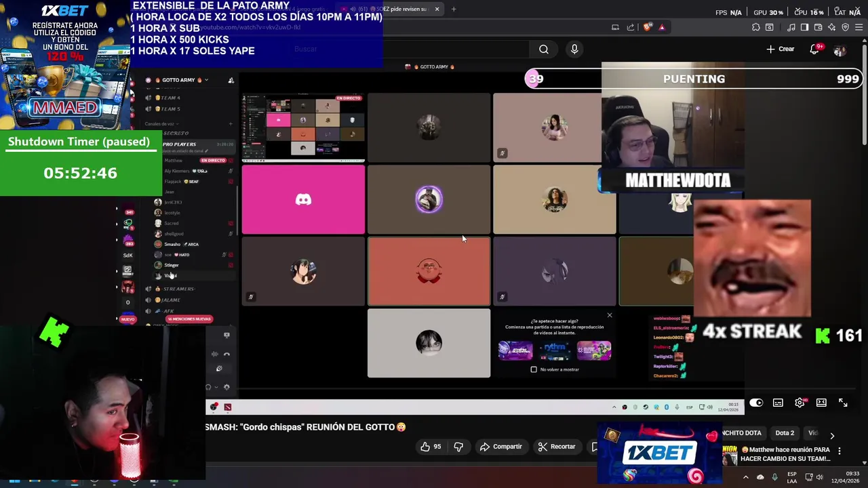Like the video with thumbs up

[x=431, y=447]
